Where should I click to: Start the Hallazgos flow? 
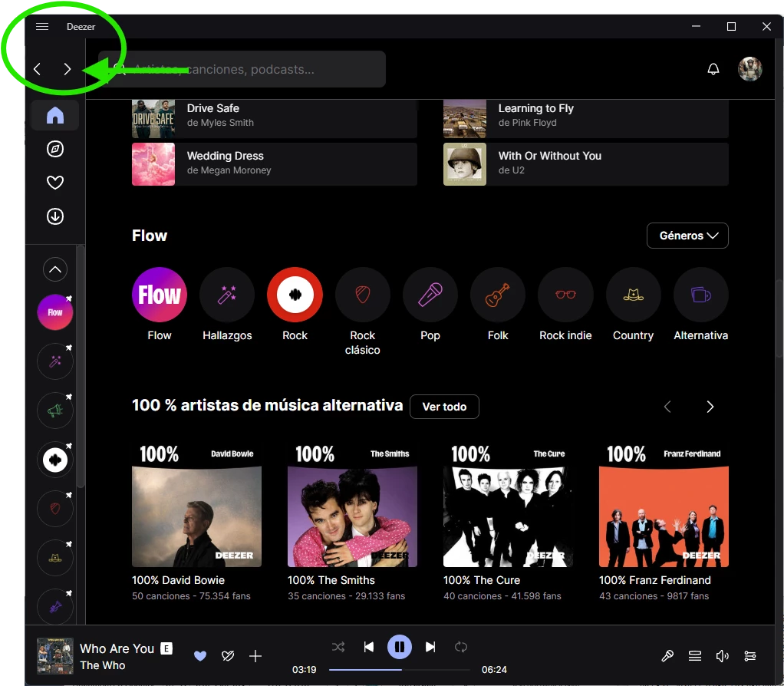(227, 295)
